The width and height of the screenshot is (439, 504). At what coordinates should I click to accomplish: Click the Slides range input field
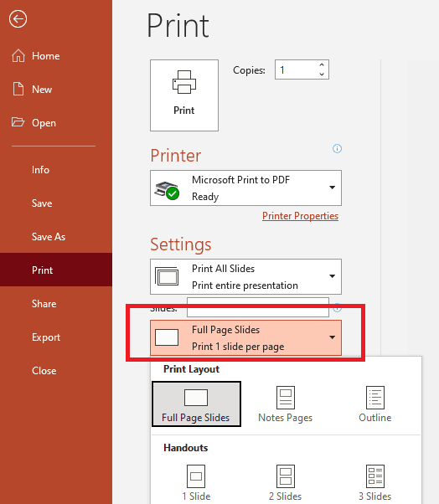pyautogui.click(x=258, y=307)
